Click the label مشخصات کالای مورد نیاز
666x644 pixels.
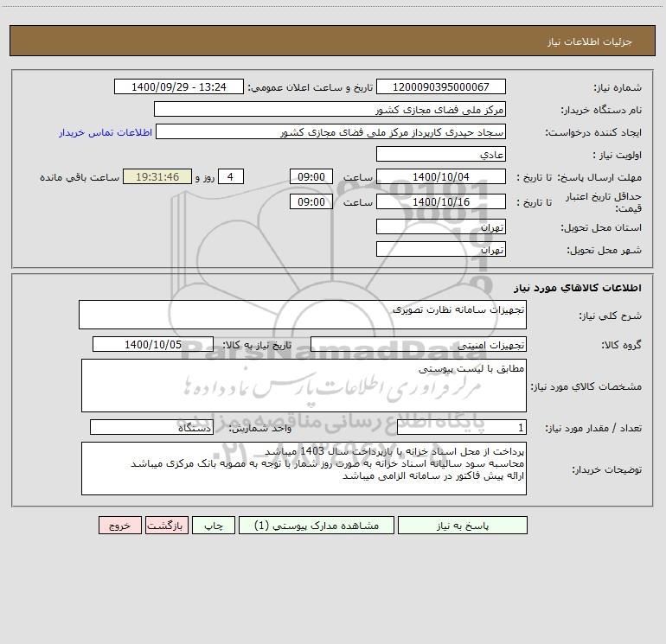(586, 386)
